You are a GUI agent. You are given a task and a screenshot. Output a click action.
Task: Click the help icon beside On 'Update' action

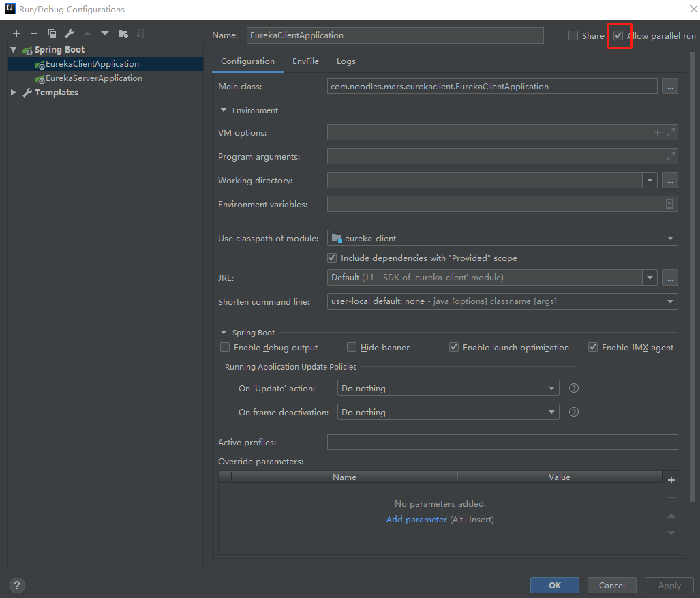[574, 389]
